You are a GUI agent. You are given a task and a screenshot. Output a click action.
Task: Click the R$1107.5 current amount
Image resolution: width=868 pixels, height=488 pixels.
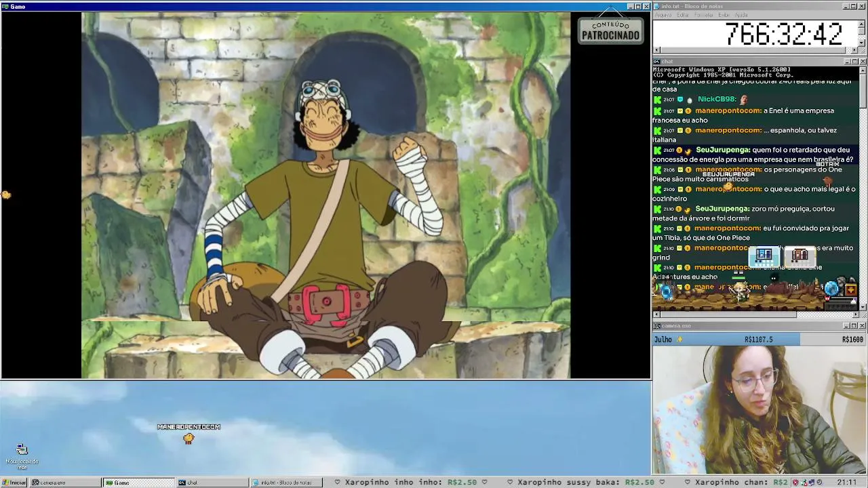pos(758,340)
